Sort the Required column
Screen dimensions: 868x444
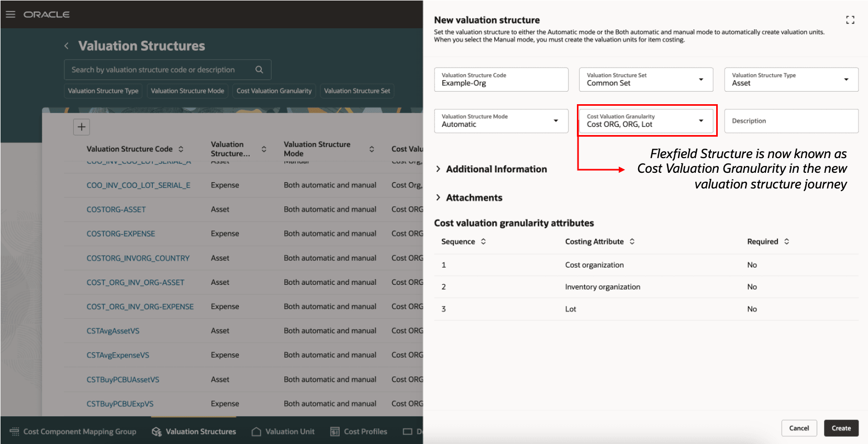(786, 241)
